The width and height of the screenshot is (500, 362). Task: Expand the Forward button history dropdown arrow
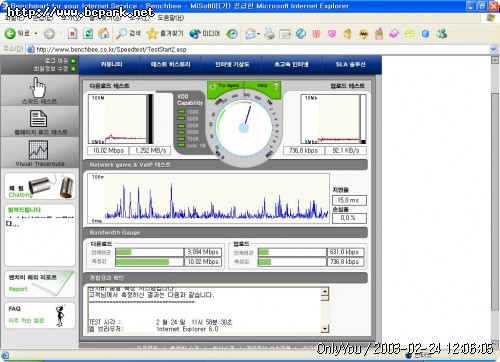click(60, 34)
